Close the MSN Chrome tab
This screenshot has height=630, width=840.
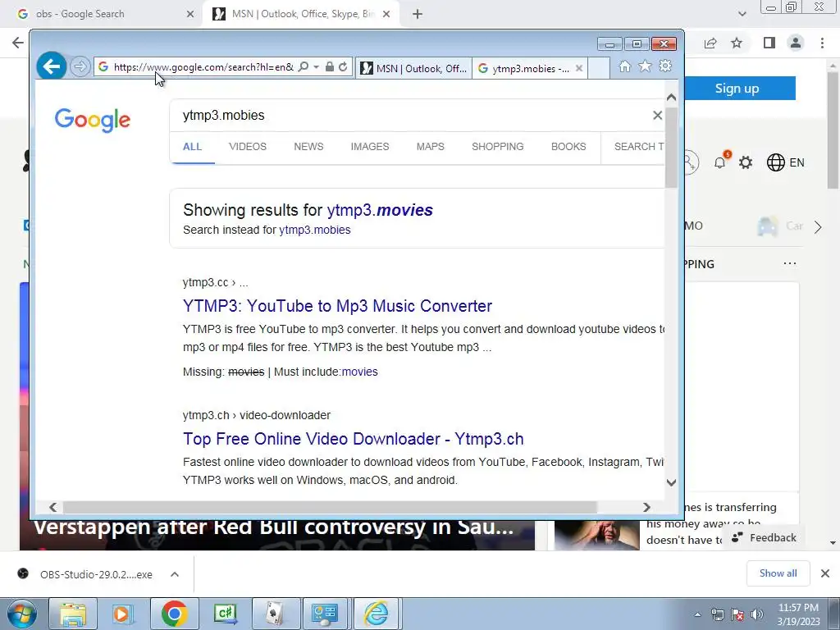(386, 14)
